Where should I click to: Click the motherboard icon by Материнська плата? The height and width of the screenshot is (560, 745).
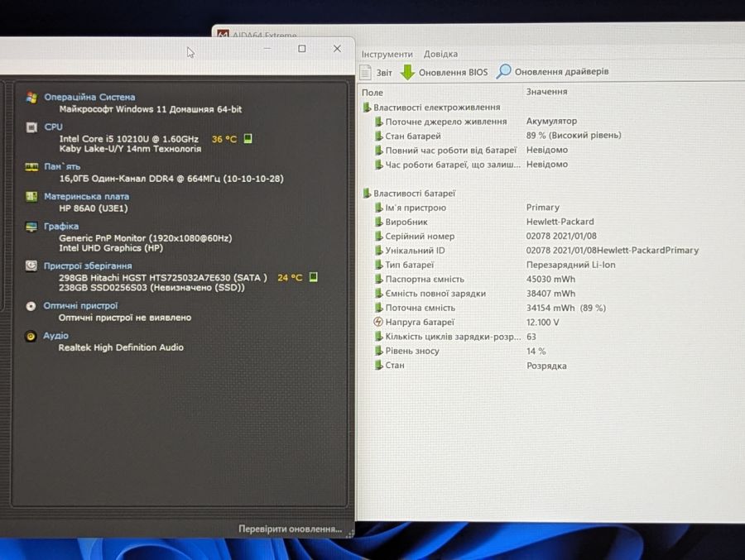click(31, 197)
